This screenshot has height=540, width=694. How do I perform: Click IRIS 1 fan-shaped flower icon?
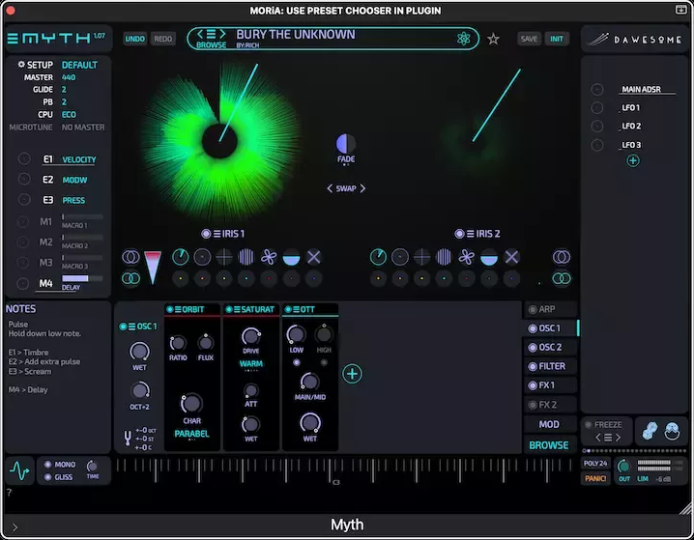click(x=269, y=257)
